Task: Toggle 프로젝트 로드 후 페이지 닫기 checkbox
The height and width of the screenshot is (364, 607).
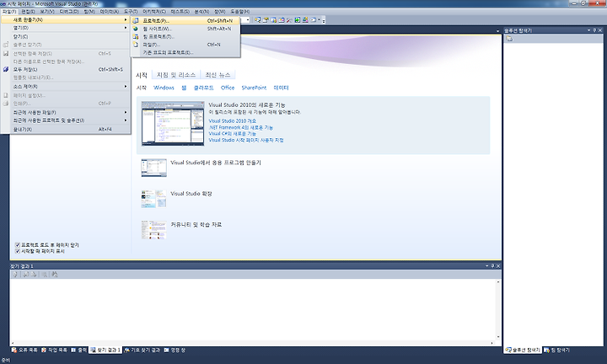Action: coord(18,245)
